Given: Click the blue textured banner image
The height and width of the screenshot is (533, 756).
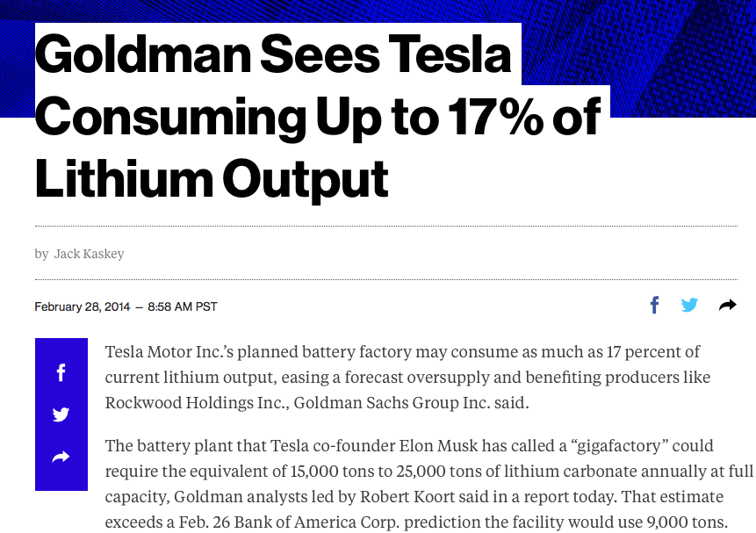Looking at the screenshot, I should pyautogui.click(x=667, y=53).
